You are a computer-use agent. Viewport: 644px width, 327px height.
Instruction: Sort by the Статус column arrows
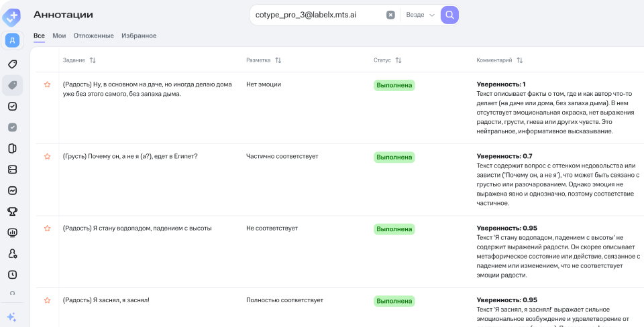398,60
